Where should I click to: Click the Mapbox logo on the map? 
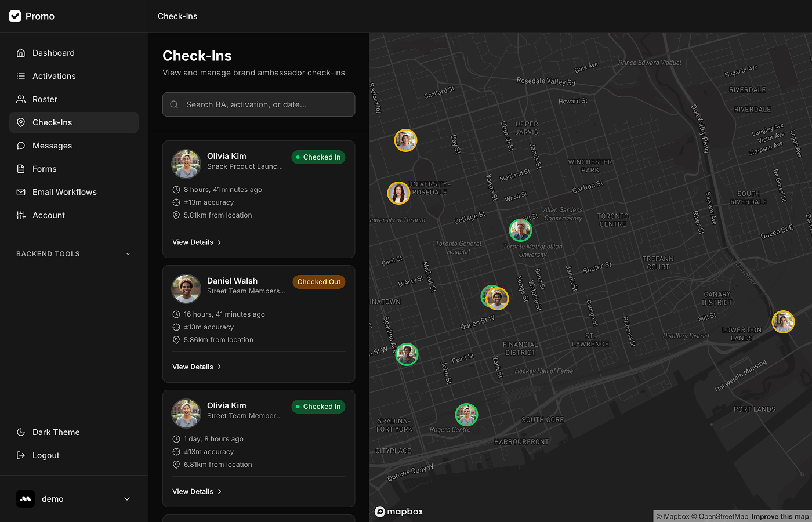pos(398,512)
